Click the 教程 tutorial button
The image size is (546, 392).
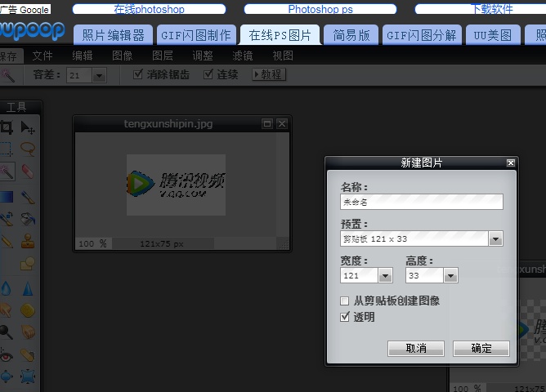[269, 74]
